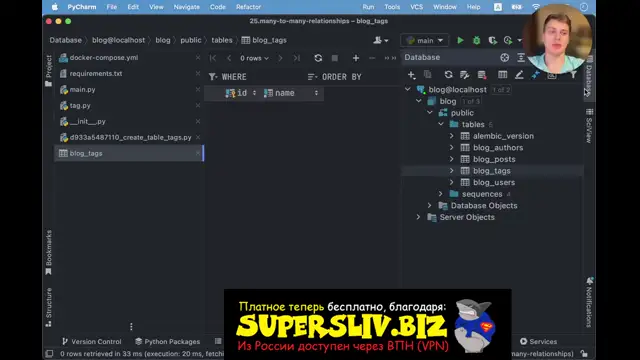
Task: Collapse the blog database node
Action: pyautogui.click(x=419, y=101)
